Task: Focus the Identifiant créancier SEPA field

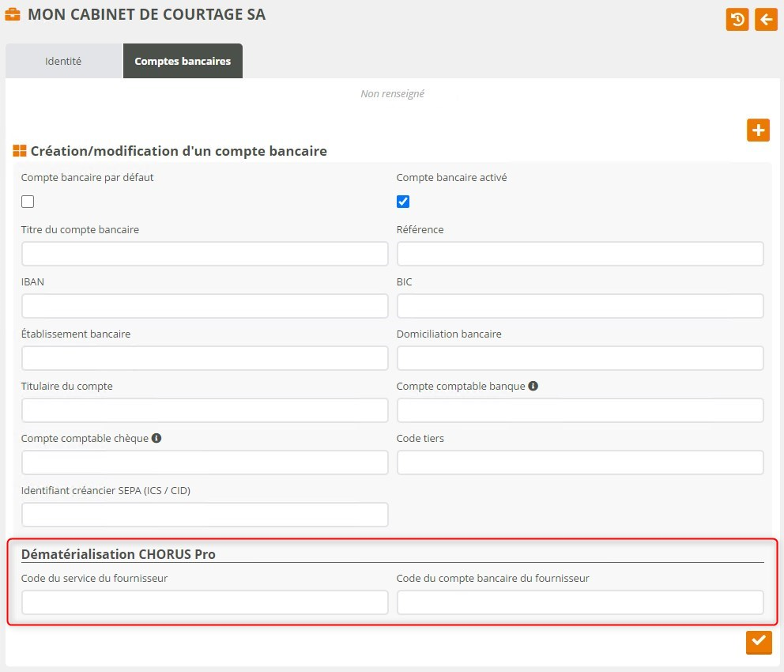Action: coord(205,515)
